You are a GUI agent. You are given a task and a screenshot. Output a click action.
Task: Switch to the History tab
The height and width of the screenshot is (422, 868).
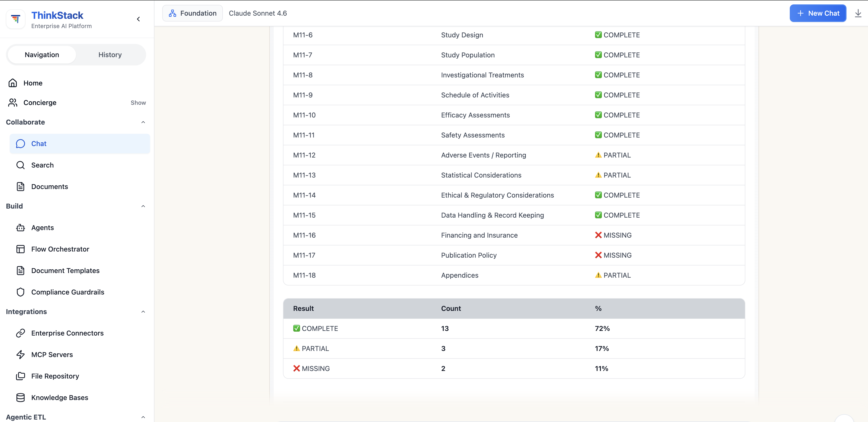[110, 54]
